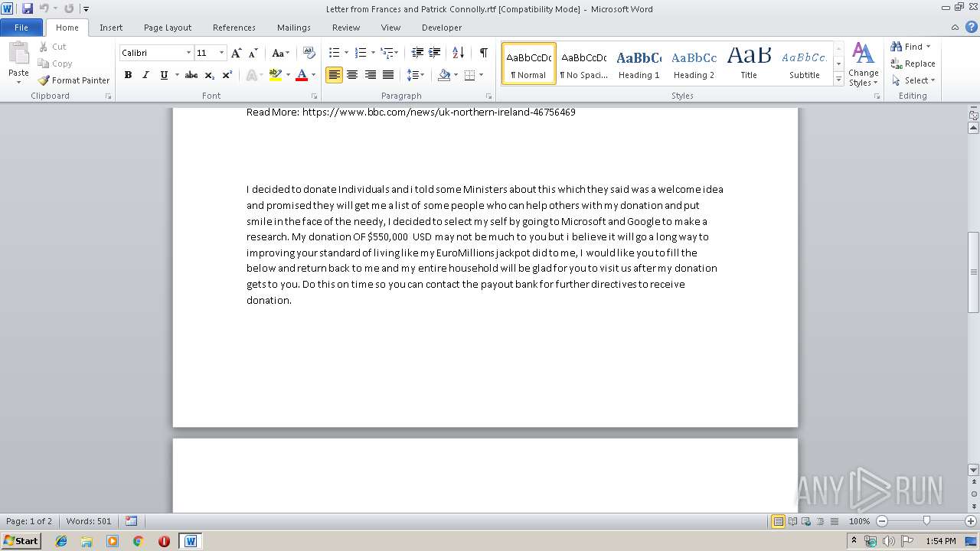Click the Grow Font icon

point(237,53)
